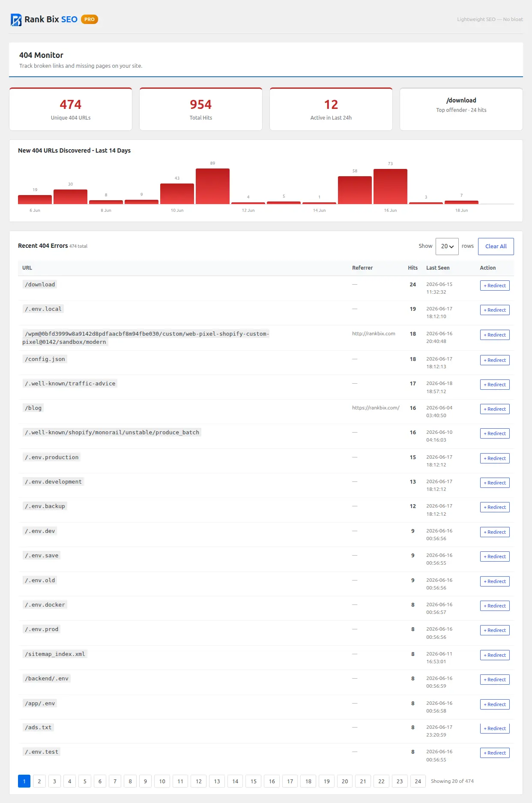Add redirect for /.env.docker
532x803 pixels.
pyautogui.click(x=495, y=606)
